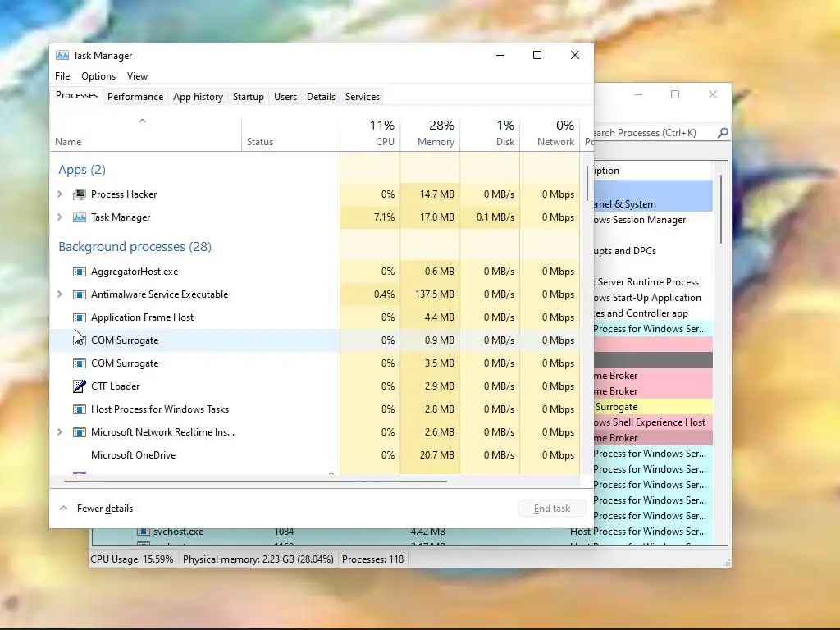
Task: Click the 137.5 MB memory cell
Action: (430, 294)
